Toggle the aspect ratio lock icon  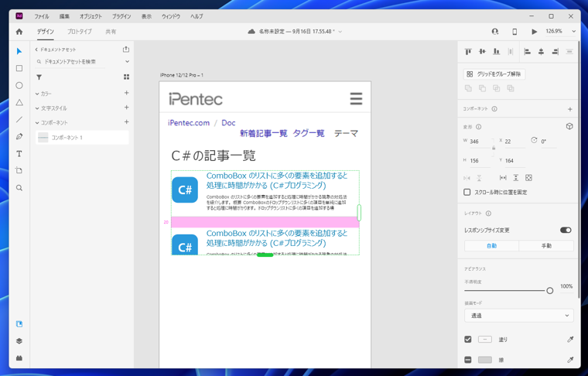point(494,148)
